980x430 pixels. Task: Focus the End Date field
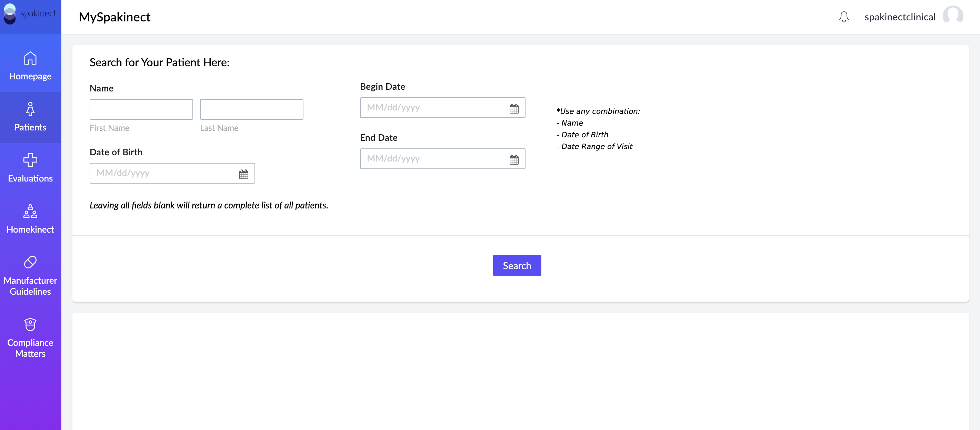pos(442,159)
